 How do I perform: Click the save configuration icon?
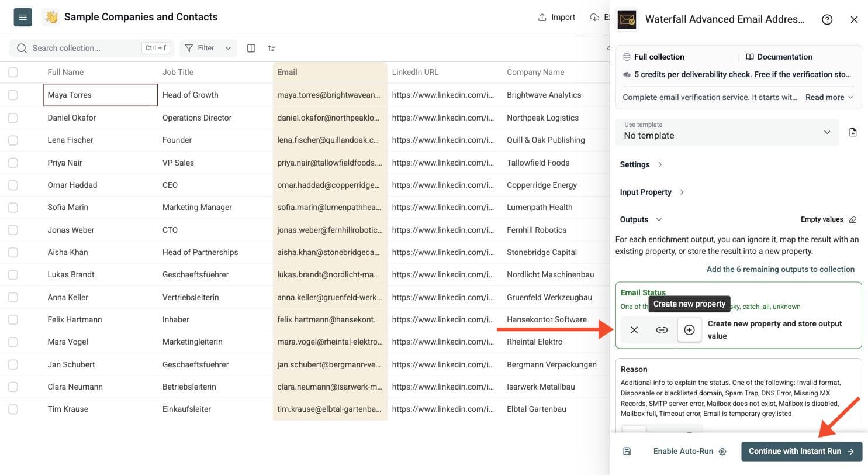tap(627, 451)
